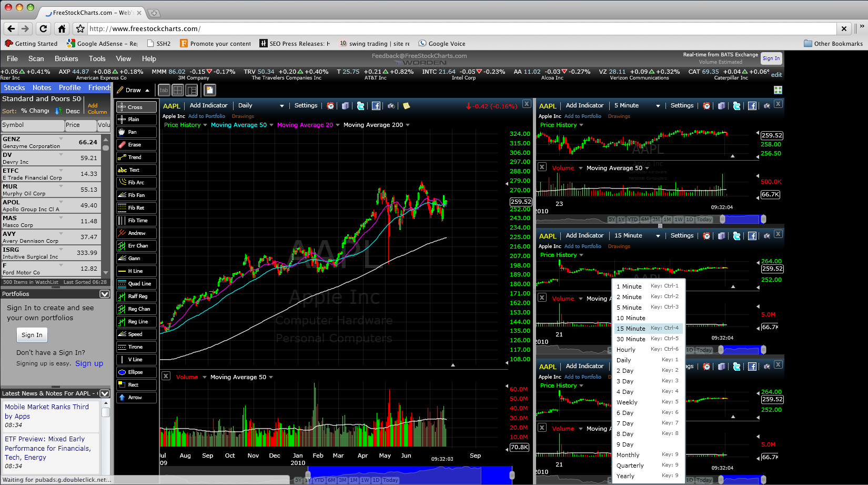The height and width of the screenshot is (485, 868).
Task: Select the Gann tool
Action: [x=136, y=259]
